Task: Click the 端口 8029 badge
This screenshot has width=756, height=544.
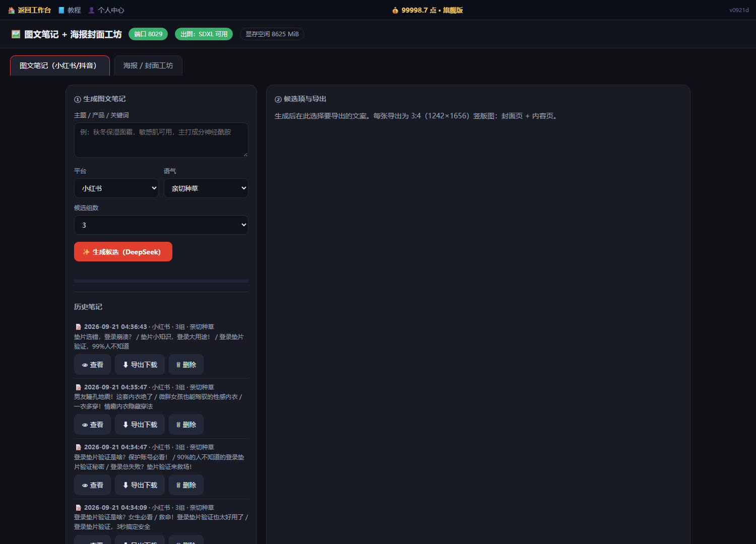Action: (148, 34)
